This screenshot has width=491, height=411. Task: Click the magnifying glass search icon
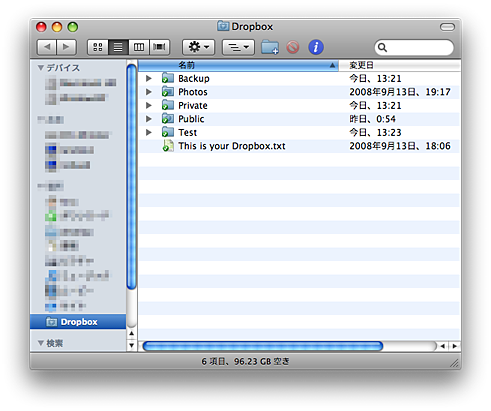click(x=382, y=48)
